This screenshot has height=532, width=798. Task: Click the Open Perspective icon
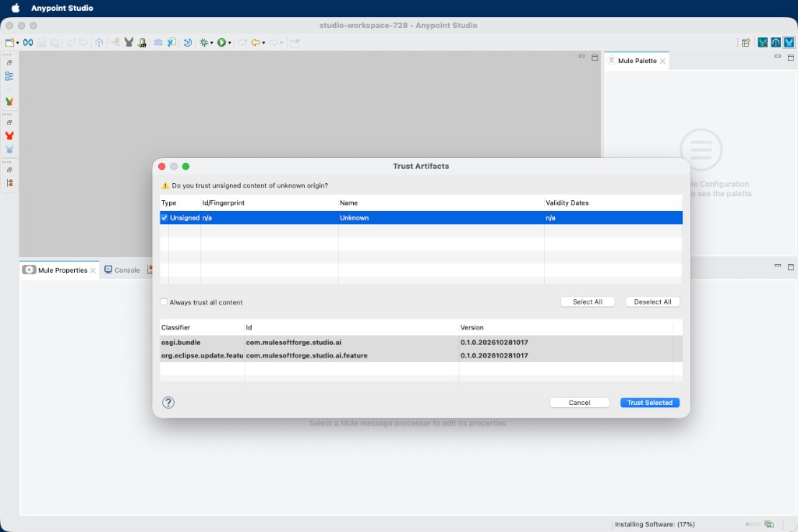coord(746,43)
